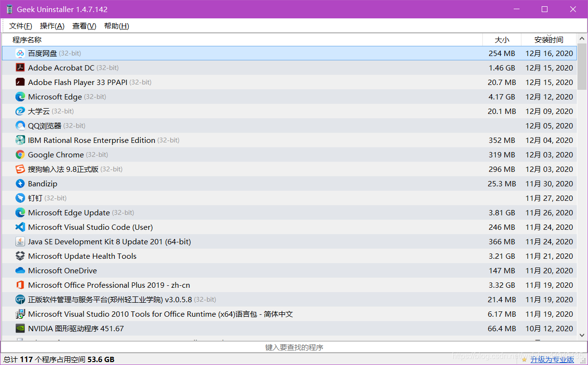Open the 操作(A) menu
The height and width of the screenshot is (365, 588).
(52, 26)
